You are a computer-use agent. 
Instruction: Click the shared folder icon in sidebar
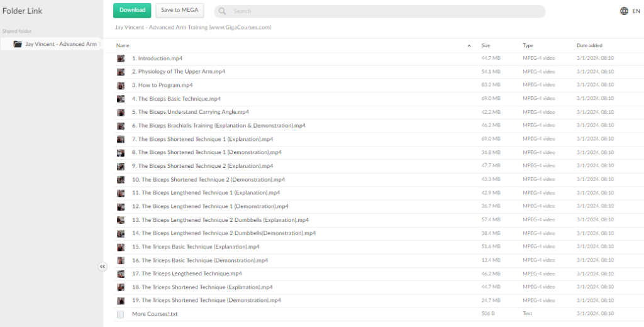point(18,44)
